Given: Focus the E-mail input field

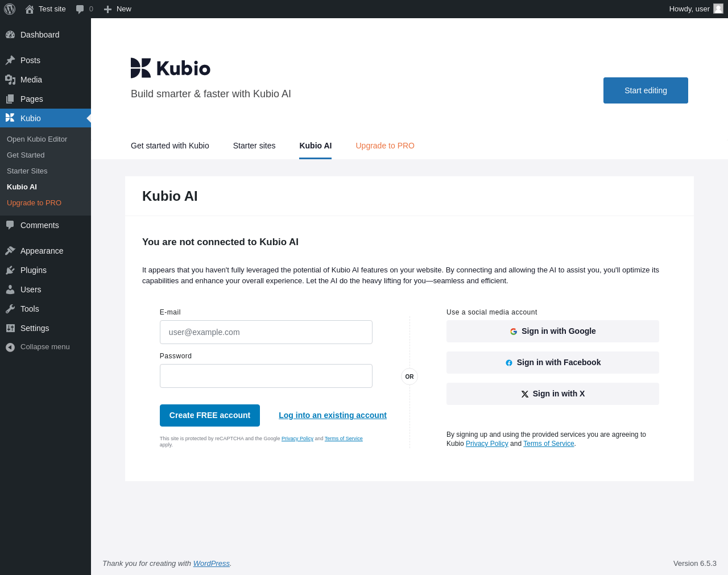Looking at the screenshot, I should [266, 332].
